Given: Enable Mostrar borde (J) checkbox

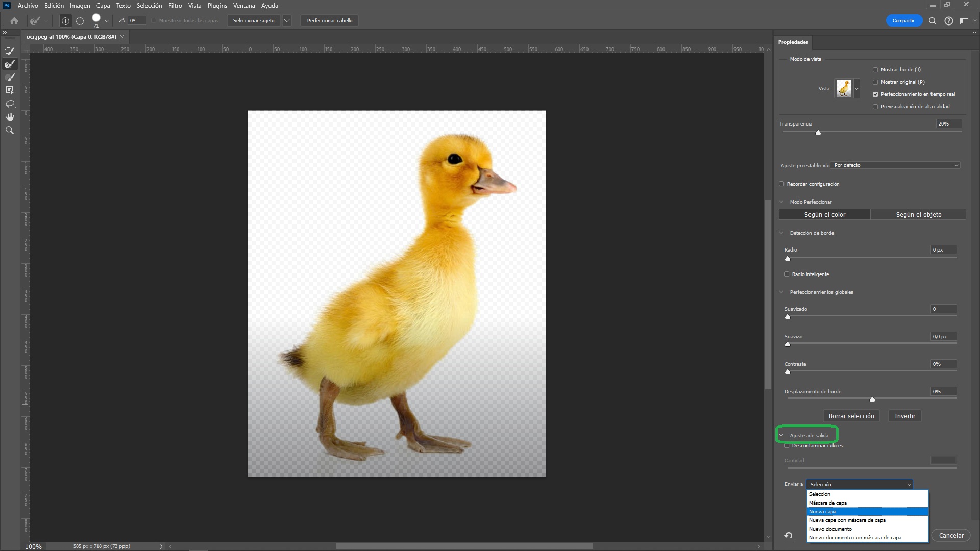Looking at the screenshot, I should click(x=875, y=70).
